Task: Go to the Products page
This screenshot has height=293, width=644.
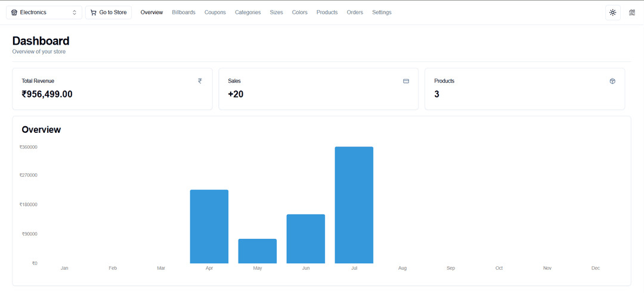Action: 327,13
